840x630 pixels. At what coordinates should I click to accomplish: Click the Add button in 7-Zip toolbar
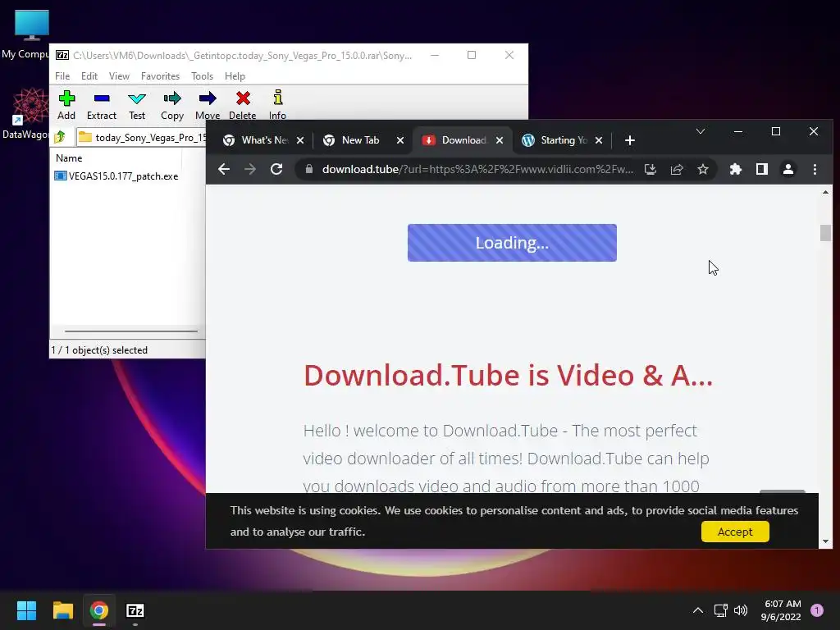[66, 105]
